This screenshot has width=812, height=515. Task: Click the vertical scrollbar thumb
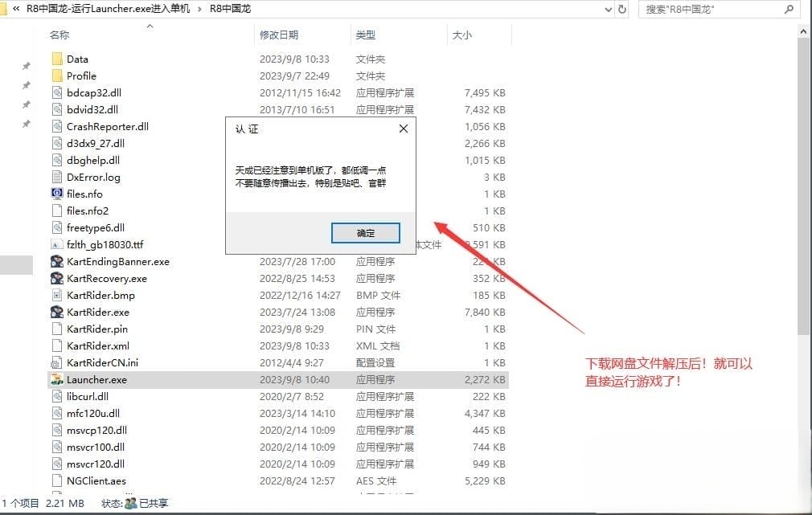point(803,186)
